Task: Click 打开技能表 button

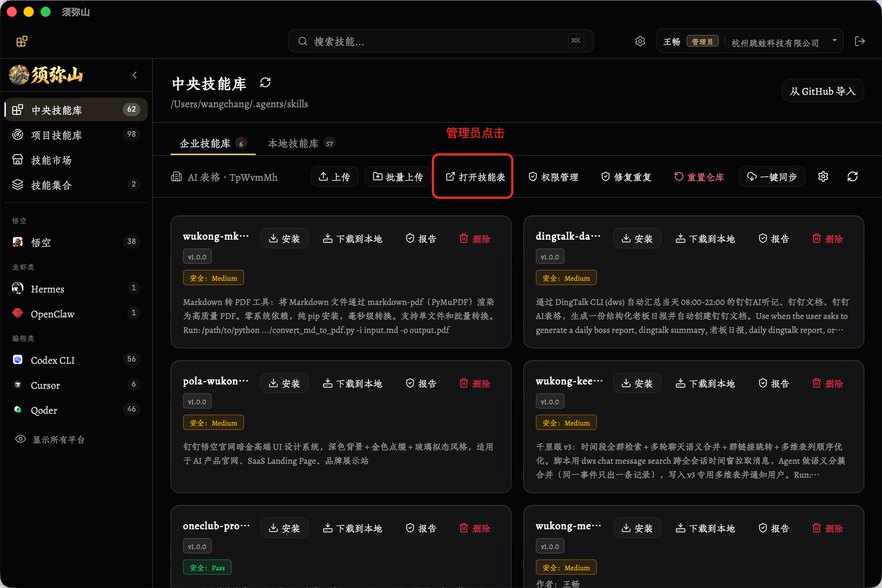Action: coord(475,177)
